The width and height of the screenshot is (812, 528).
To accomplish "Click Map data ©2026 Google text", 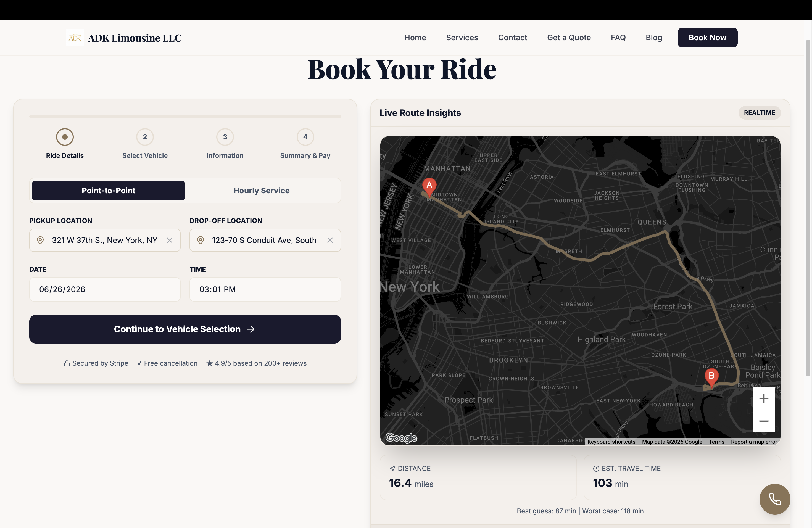I will coord(672,442).
